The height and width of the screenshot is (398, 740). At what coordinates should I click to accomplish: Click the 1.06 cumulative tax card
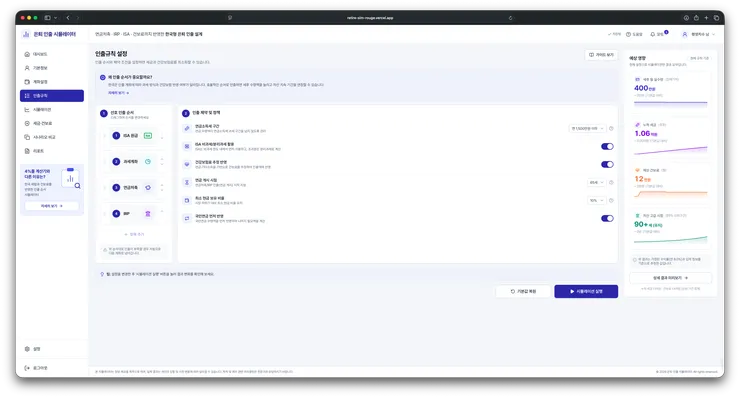[670, 139]
